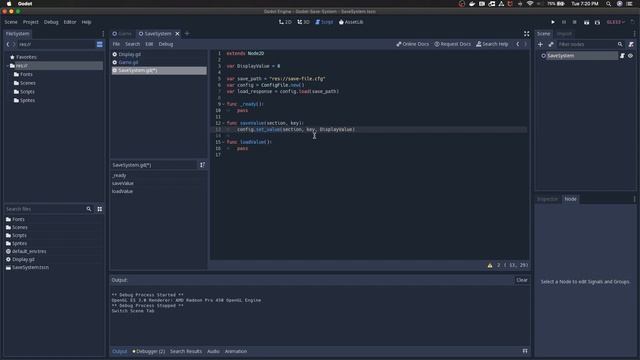640x360 pixels.
Task: Clear the Output log
Action: tap(522, 280)
